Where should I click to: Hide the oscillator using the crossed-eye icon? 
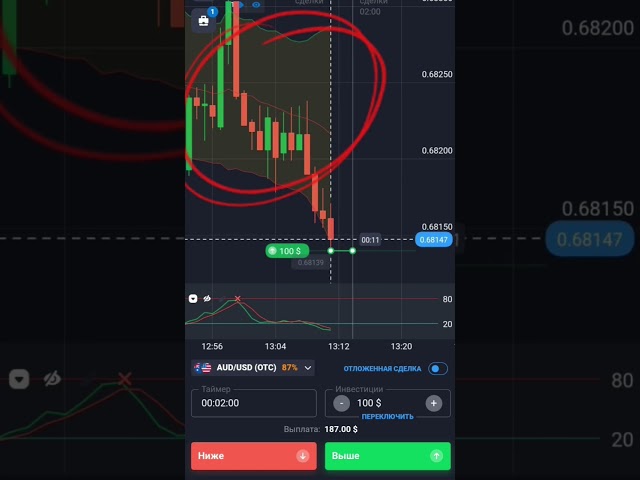pyautogui.click(x=207, y=299)
